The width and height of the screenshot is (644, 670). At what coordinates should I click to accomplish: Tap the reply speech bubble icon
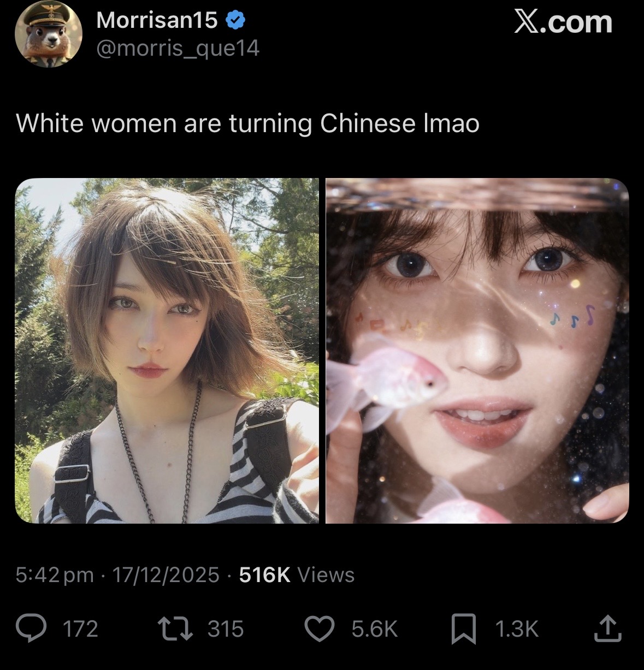(34, 629)
